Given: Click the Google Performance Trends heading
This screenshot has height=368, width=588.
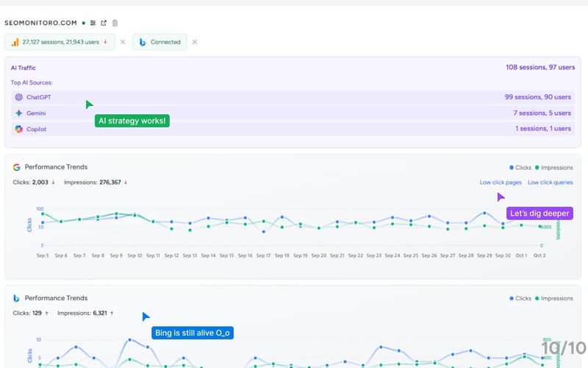Looking at the screenshot, I should (56, 167).
